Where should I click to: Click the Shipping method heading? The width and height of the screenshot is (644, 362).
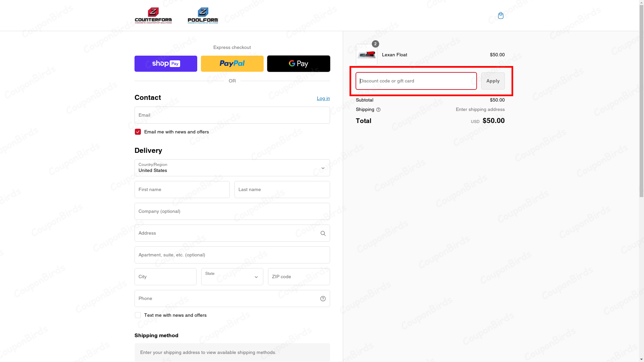tap(156, 335)
